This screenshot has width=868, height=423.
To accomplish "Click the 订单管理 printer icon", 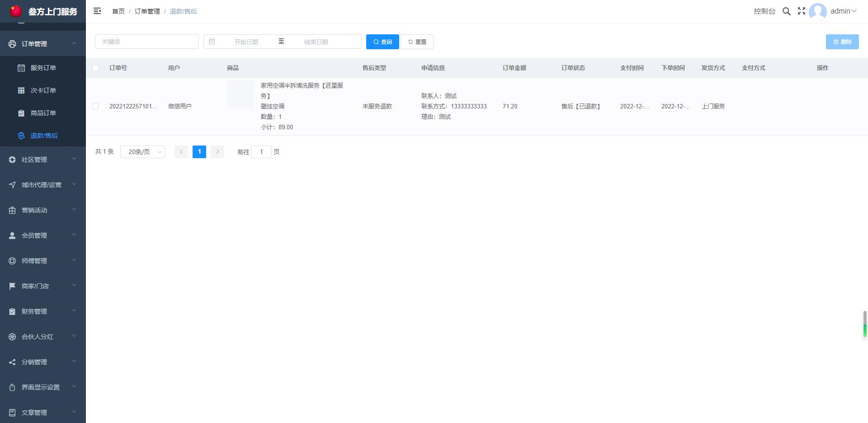I will (x=12, y=44).
